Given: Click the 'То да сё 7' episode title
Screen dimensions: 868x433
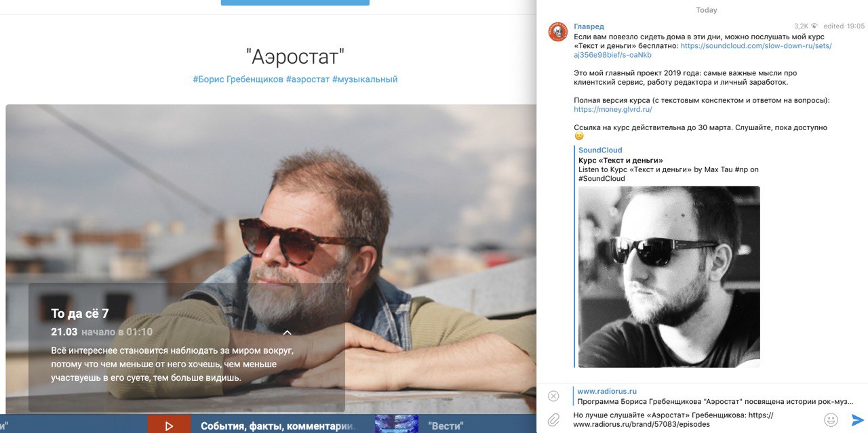Looking at the screenshot, I should pos(79,313).
